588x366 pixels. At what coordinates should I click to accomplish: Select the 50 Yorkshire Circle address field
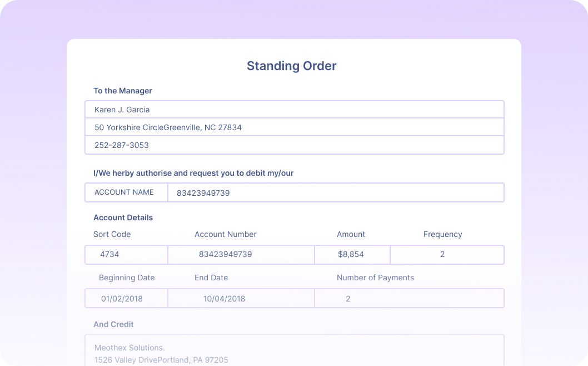point(294,127)
